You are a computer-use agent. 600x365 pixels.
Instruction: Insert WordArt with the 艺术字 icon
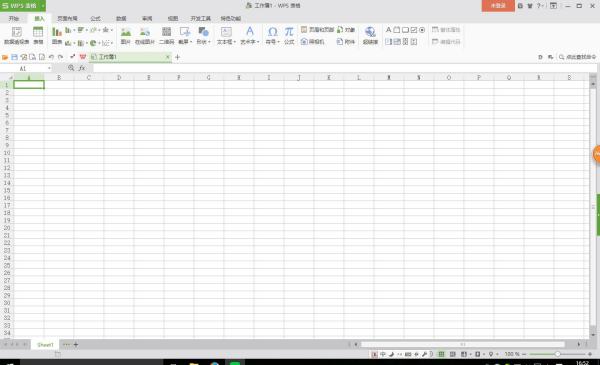point(249,31)
